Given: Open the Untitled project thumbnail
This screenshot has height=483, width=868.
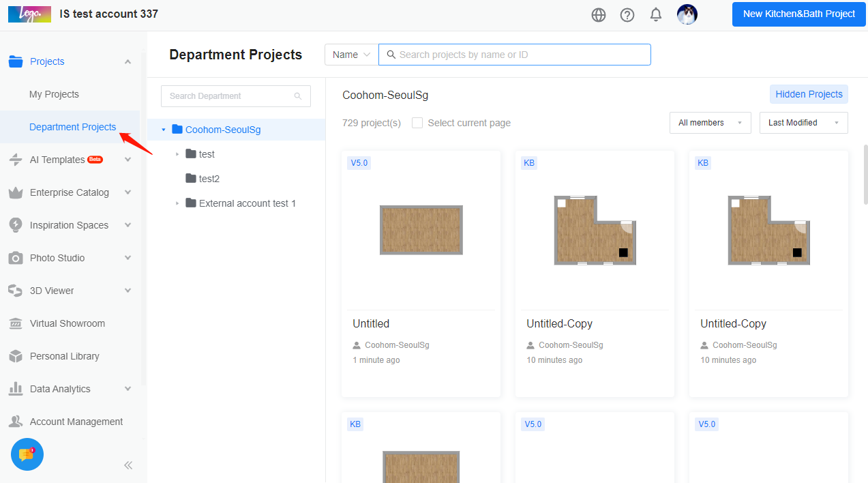Looking at the screenshot, I should [421, 230].
